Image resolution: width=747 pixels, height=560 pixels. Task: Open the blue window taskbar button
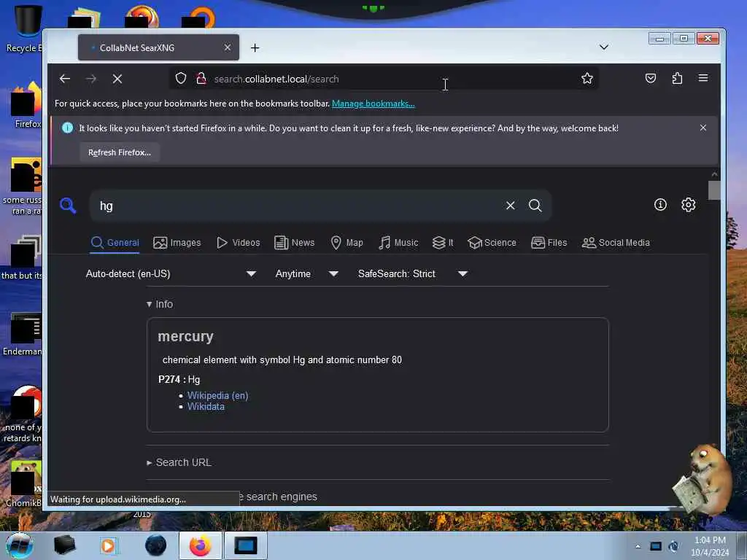[245, 545]
